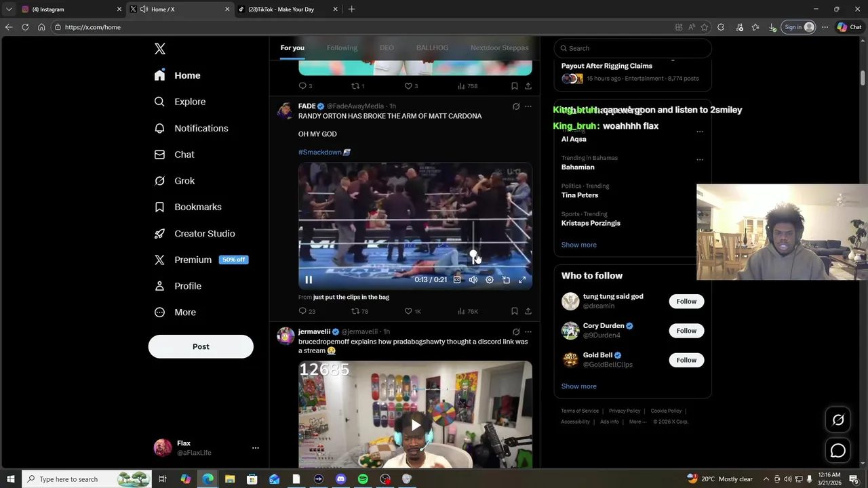
Task: Open the #Smackdown hashtag link
Action: (319, 152)
